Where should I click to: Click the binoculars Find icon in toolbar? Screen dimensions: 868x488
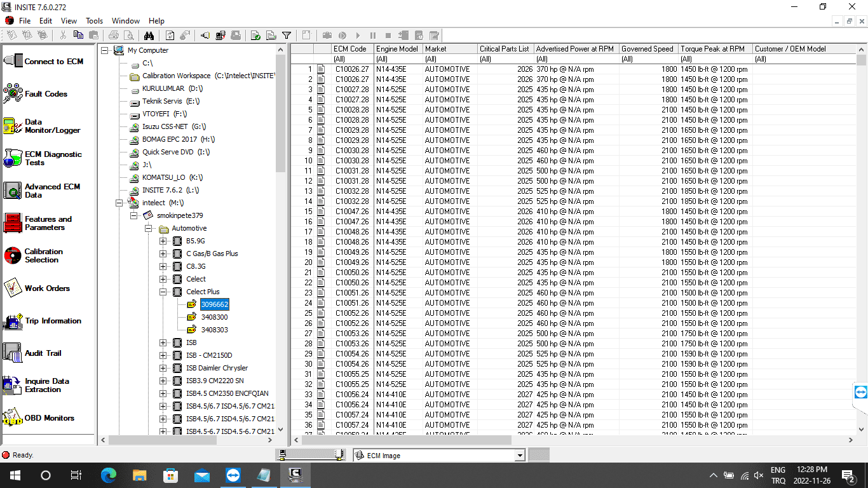(149, 36)
